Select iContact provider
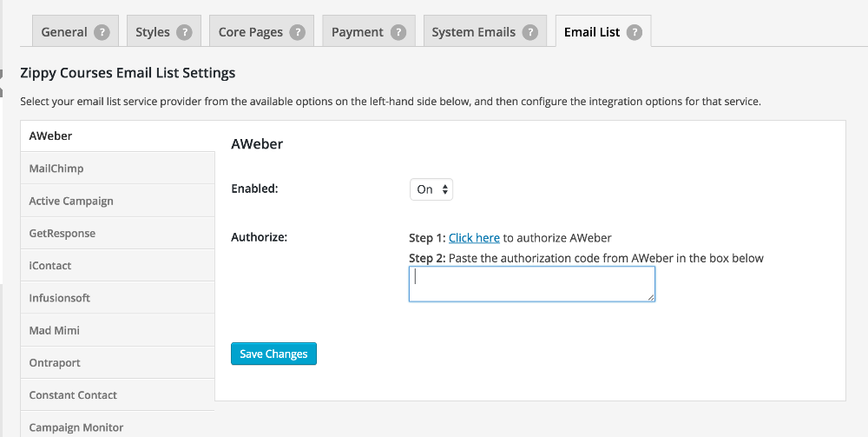This screenshot has width=868, height=437. tap(117, 265)
